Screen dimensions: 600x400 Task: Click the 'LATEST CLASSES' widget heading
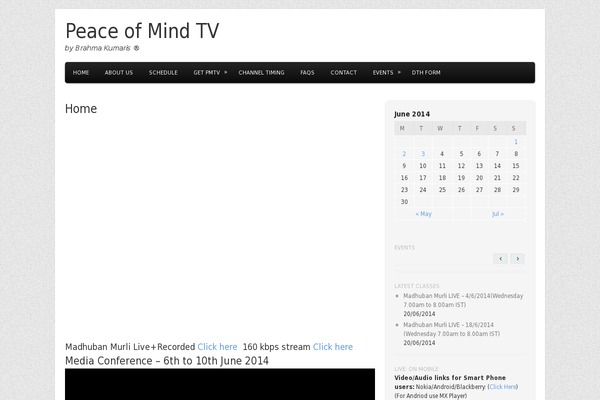tap(417, 286)
